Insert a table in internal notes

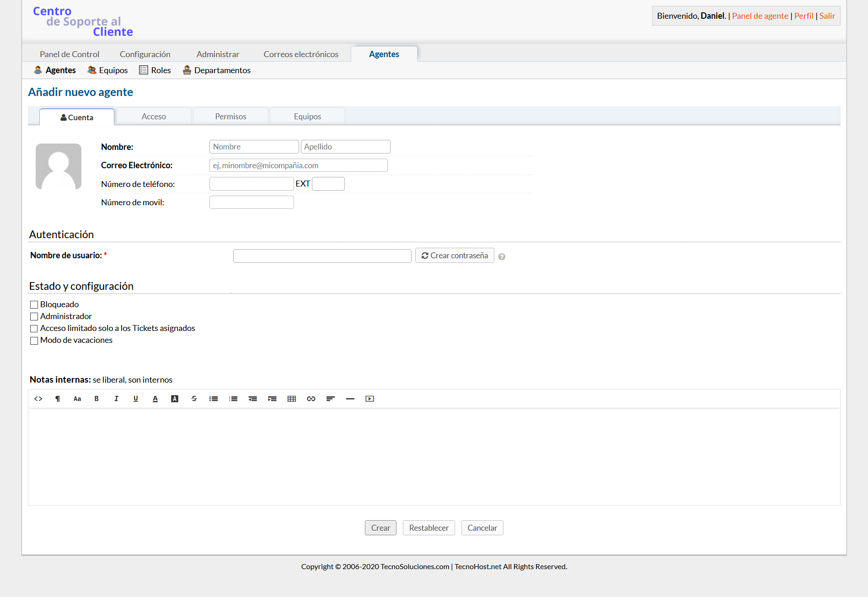pyautogui.click(x=292, y=399)
